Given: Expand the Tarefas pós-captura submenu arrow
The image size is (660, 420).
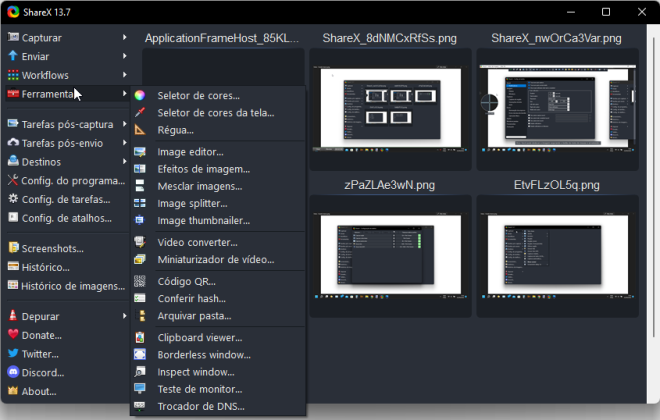Looking at the screenshot, I should pyautogui.click(x=125, y=124).
